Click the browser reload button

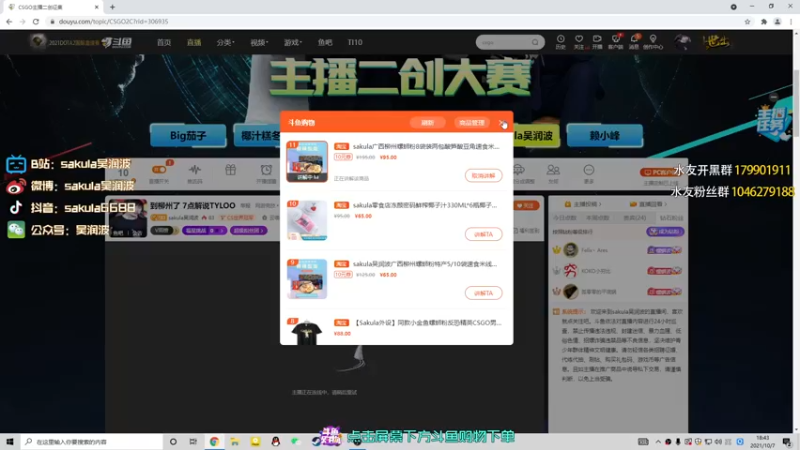point(36,21)
